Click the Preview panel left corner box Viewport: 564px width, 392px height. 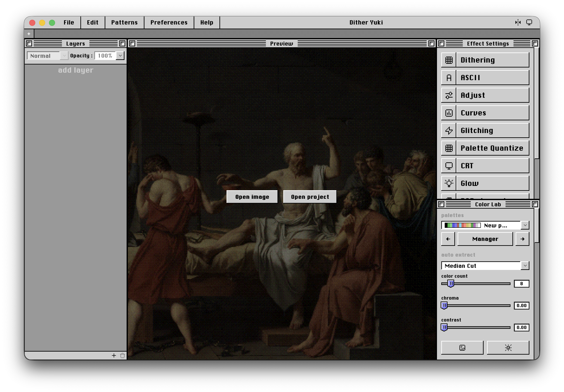tap(132, 43)
